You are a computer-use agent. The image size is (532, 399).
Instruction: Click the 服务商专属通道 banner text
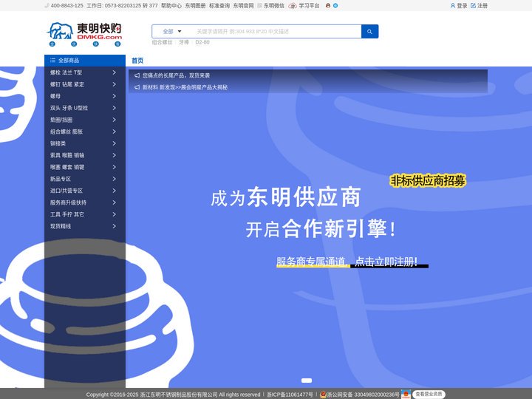point(311,262)
